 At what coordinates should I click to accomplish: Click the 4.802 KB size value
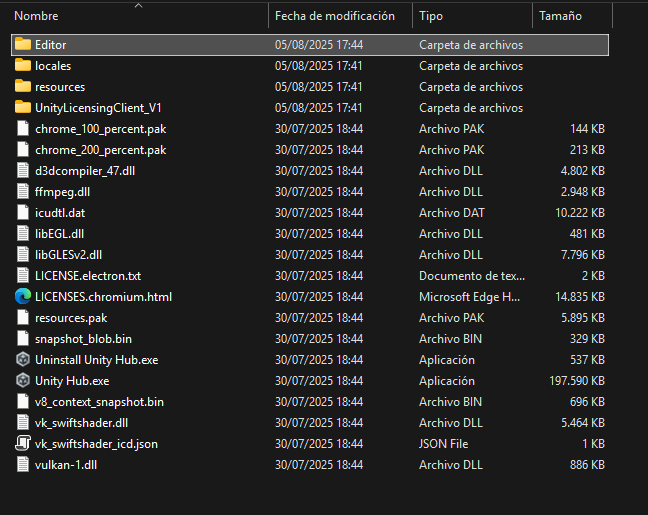tap(583, 171)
